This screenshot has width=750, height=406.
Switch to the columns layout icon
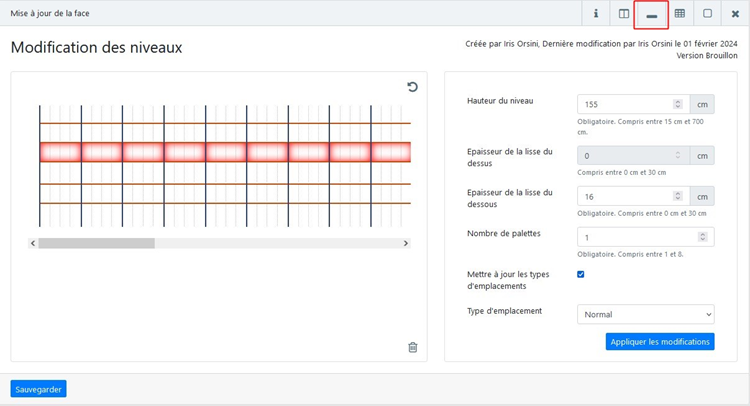pos(624,14)
